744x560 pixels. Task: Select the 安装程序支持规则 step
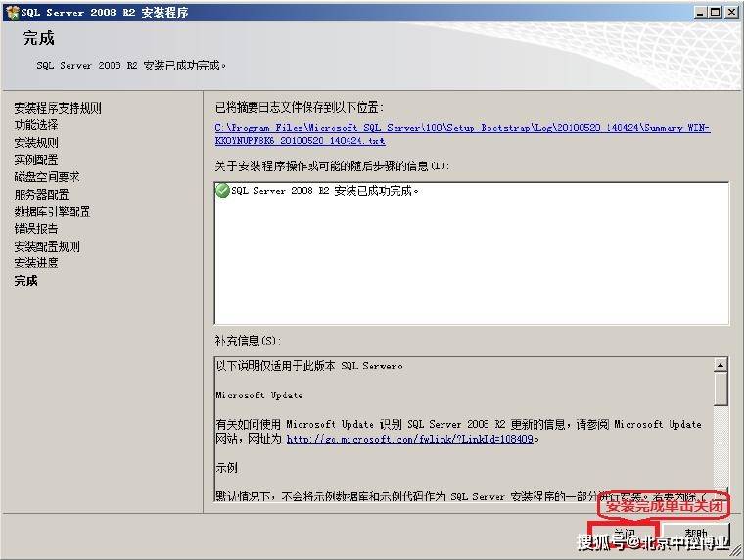(58, 108)
